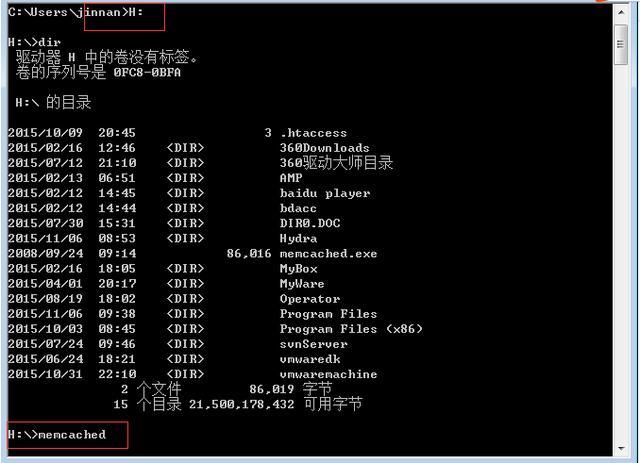Click the memcached.exe file entry

328,254
